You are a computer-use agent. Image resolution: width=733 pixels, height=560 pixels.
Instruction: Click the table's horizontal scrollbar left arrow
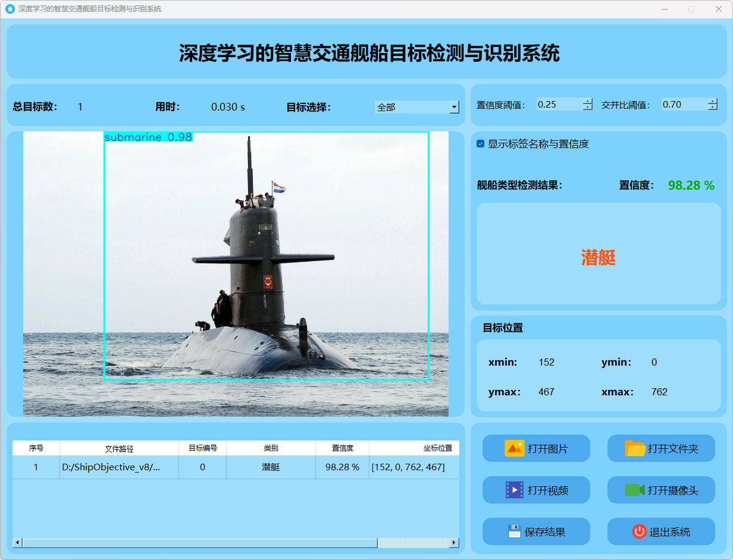click(17, 543)
